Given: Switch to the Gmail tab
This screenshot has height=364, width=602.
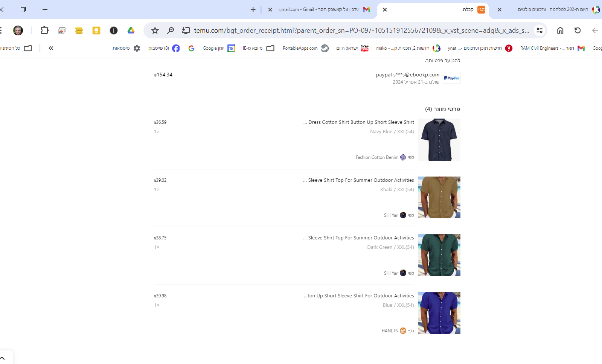Looking at the screenshot, I should [324, 9].
